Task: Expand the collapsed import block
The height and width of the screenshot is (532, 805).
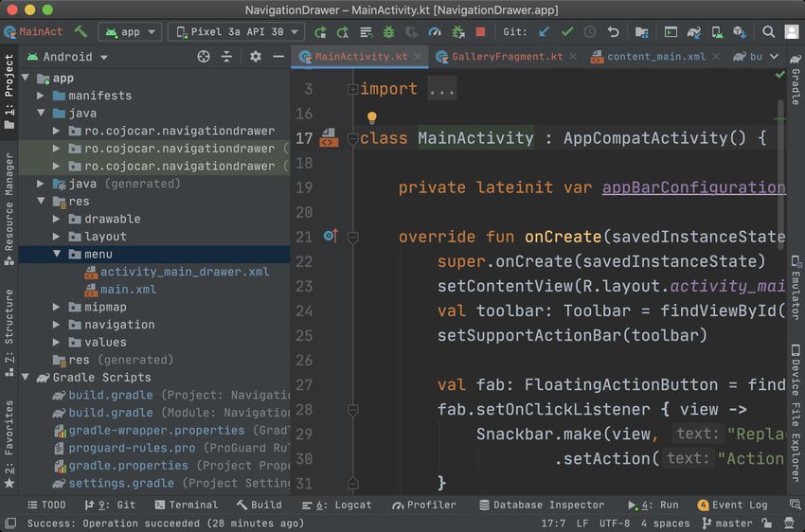Action: pyautogui.click(x=352, y=89)
